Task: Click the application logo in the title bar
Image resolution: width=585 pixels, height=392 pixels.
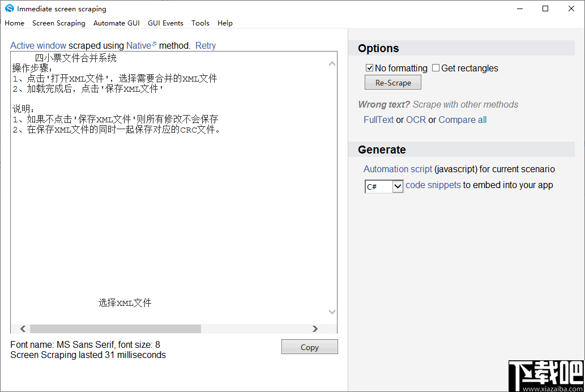Action: tap(9, 8)
